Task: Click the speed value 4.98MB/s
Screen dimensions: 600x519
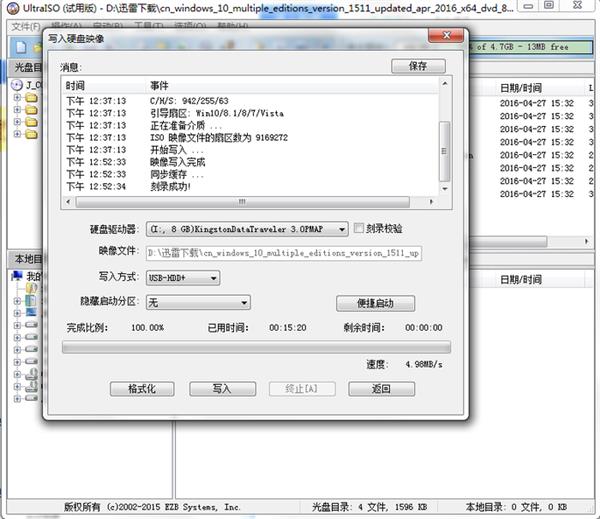Action: coord(424,364)
